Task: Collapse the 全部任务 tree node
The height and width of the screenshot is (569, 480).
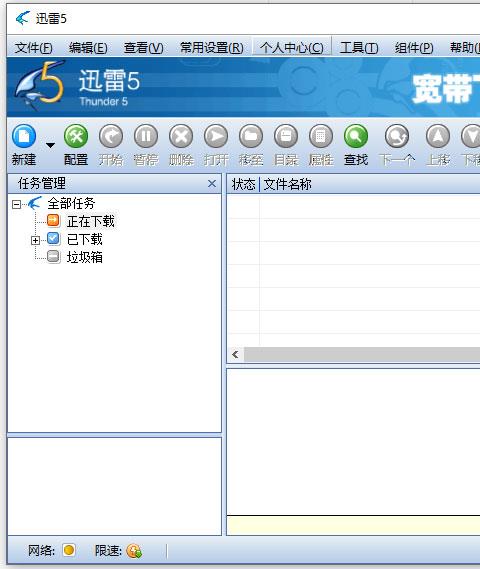Action: pos(16,204)
